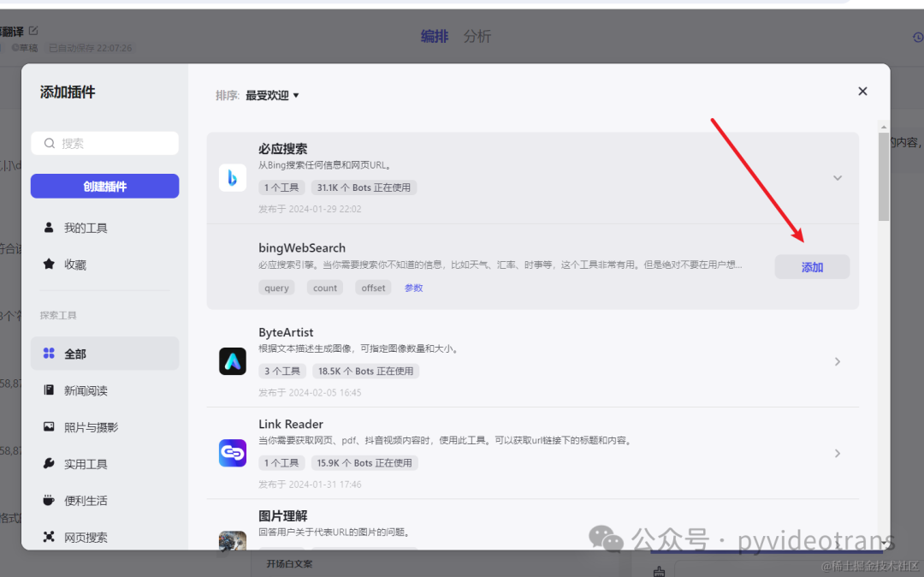The width and height of the screenshot is (924, 577).
Task: Click the count parameter tag
Action: pos(325,288)
